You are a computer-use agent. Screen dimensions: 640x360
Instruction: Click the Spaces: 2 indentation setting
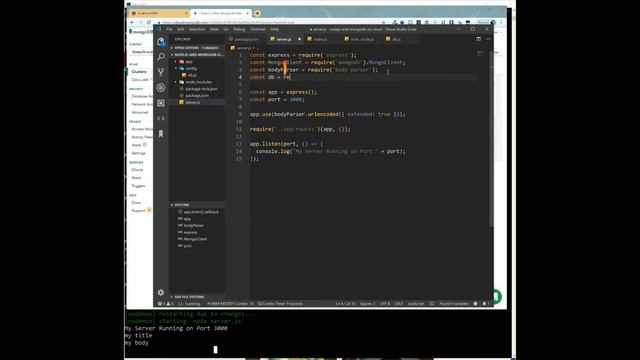[x=367, y=304]
